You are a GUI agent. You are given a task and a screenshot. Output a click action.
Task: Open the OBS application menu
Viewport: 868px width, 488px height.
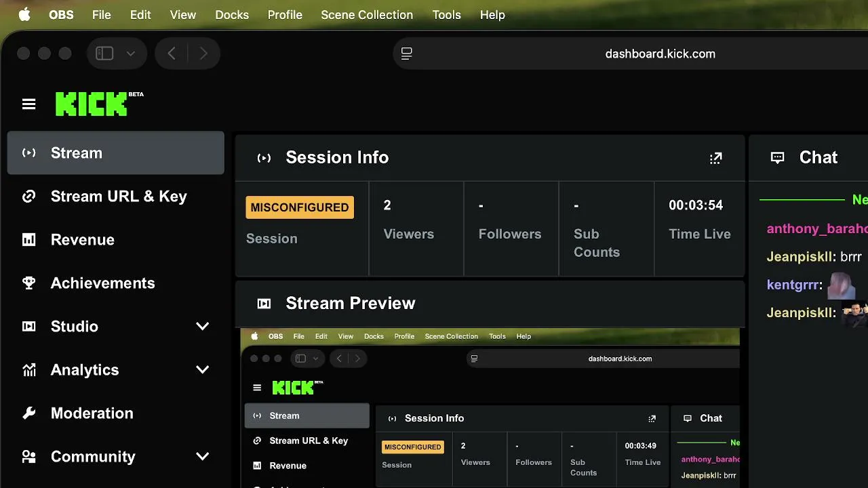(61, 15)
